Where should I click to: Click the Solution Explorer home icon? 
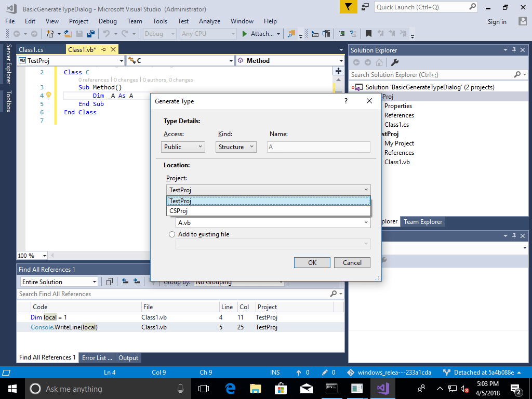[x=379, y=62]
